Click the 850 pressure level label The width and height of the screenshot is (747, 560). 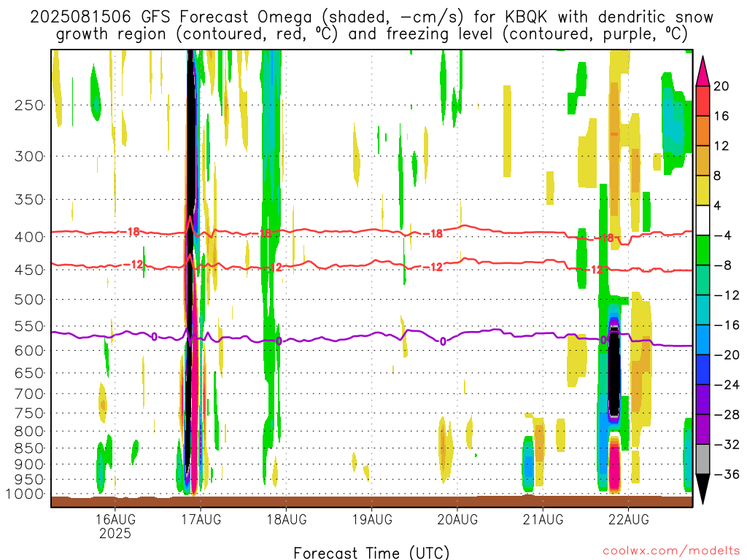(28, 448)
